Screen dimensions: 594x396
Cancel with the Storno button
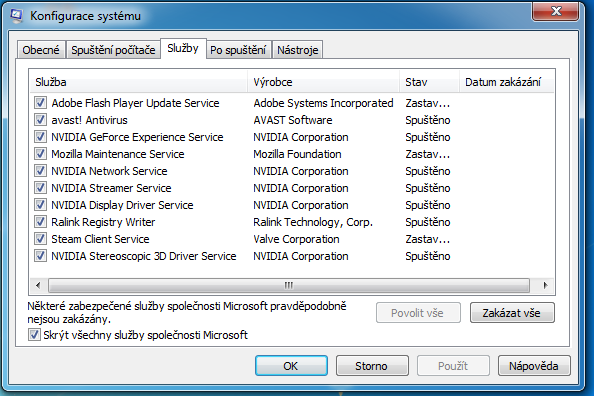372,366
